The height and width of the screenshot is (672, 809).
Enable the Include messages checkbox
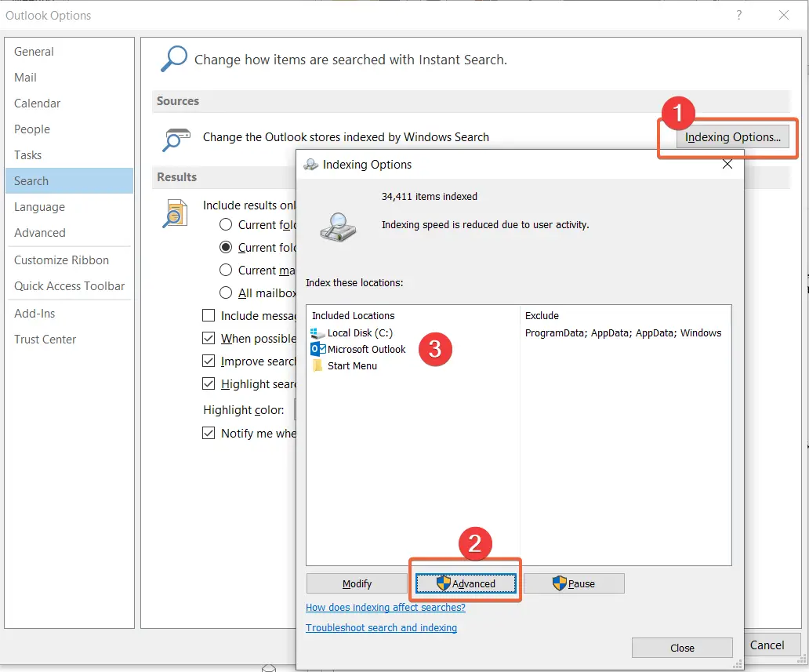(x=209, y=315)
